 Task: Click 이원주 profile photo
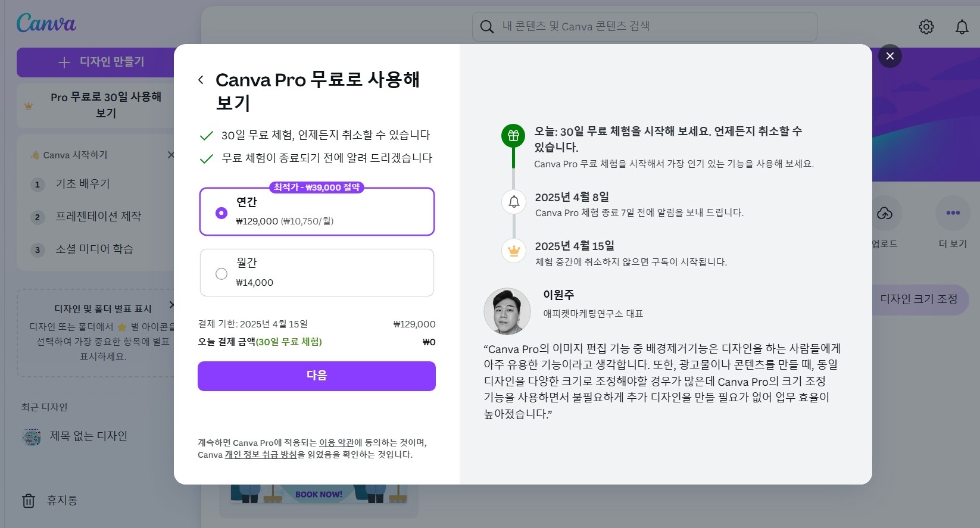(507, 311)
